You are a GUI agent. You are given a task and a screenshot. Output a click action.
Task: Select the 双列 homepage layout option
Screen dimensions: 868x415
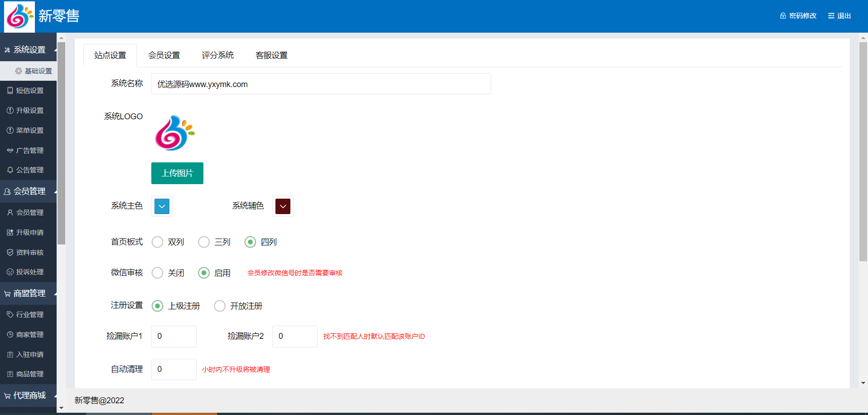point(168,242)
